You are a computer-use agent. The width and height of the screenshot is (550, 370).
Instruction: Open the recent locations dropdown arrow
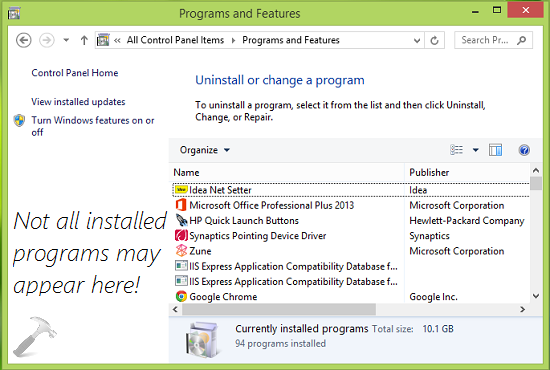66,40
